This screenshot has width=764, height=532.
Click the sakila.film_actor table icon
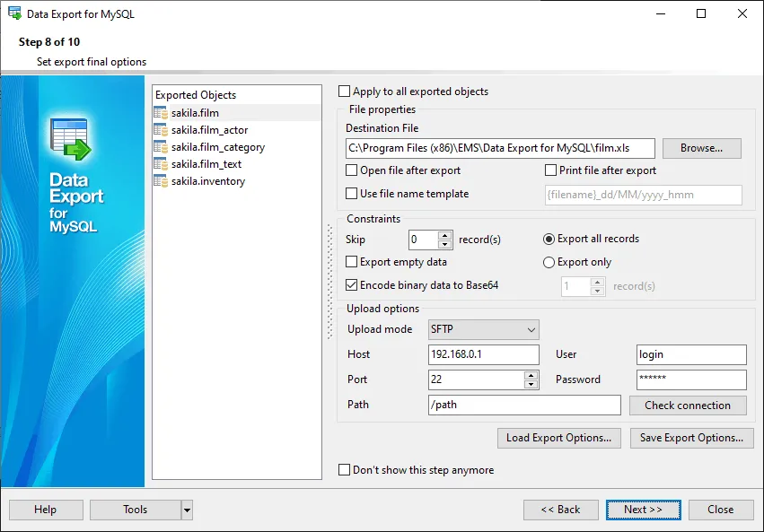pos(161,130)
